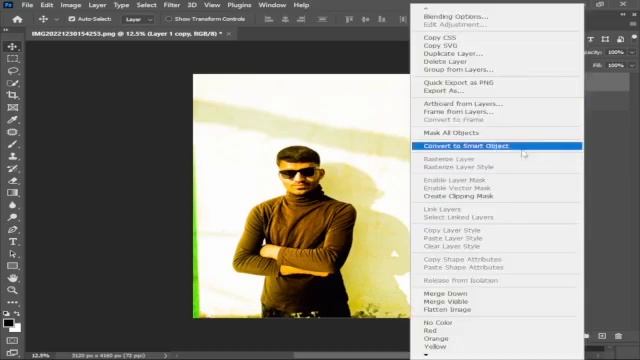Open the Opacity 100% dropdown arrow

coord(632,52)
